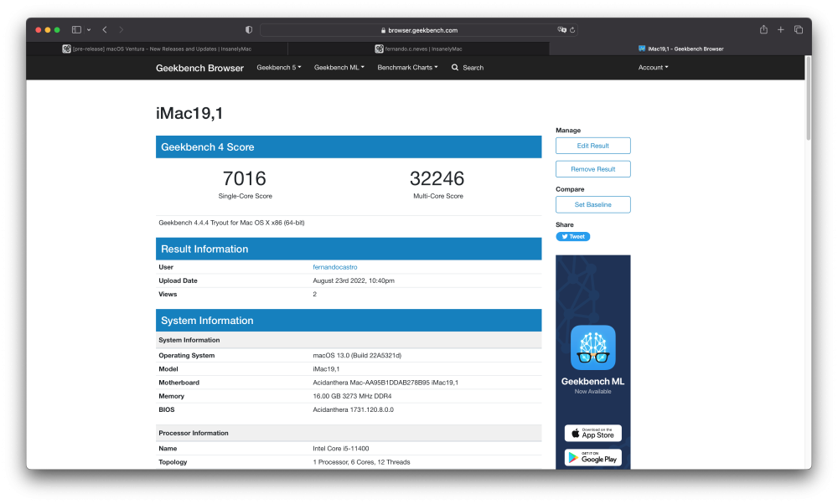Viewport: 838px width, 504px height.
Task: Click the Remove Result button
Action: coord(592,169)
